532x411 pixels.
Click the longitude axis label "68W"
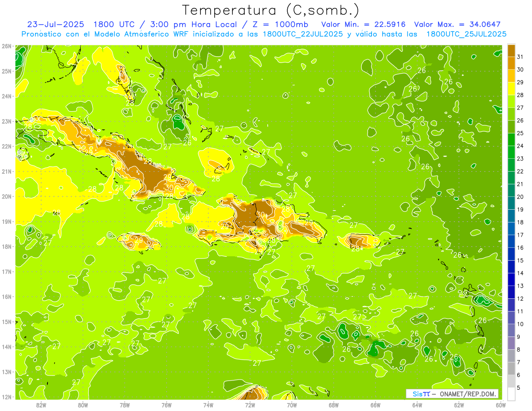[333, 405]
